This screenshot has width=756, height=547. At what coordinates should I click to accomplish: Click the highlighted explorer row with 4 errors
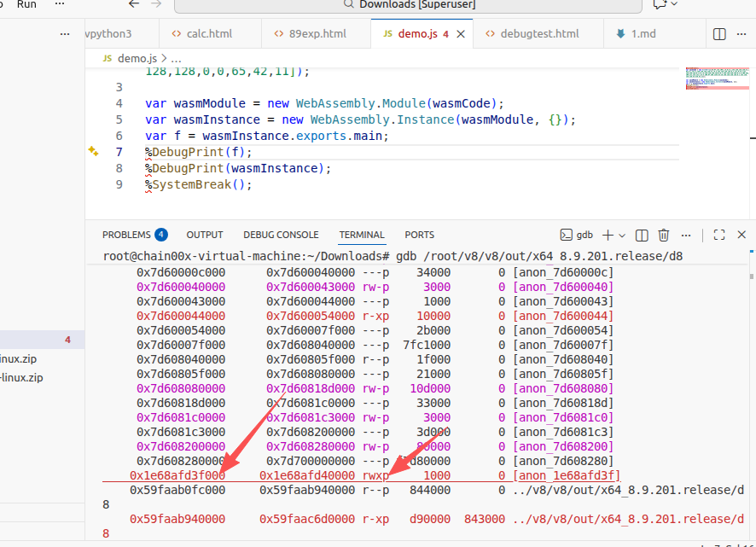[x=42, y=340]
